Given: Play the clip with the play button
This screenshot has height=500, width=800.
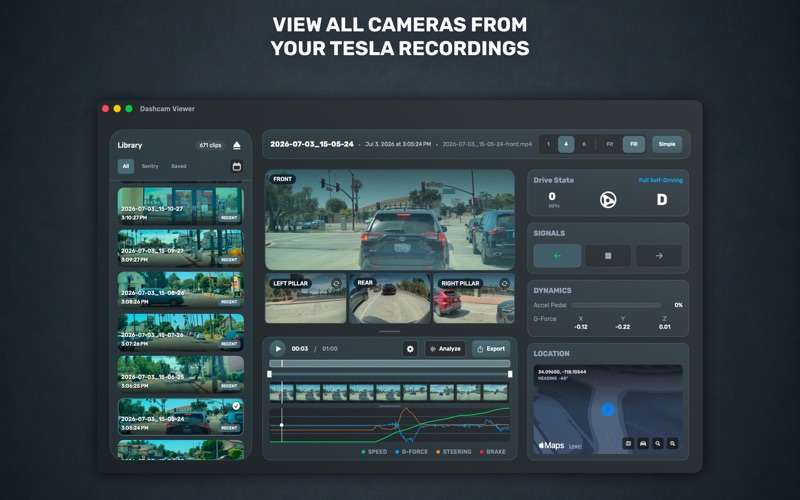Looking at the screenshot, I should coord(278,349).
